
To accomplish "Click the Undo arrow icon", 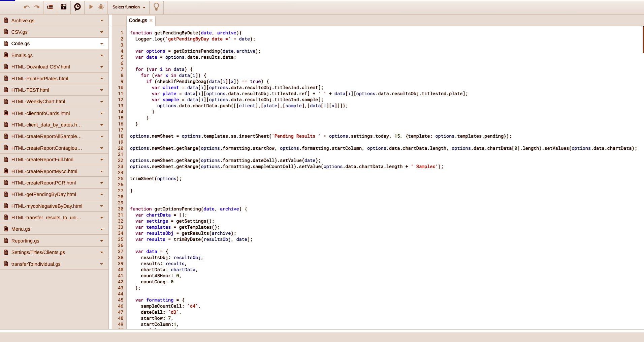I will pos(27,7).
